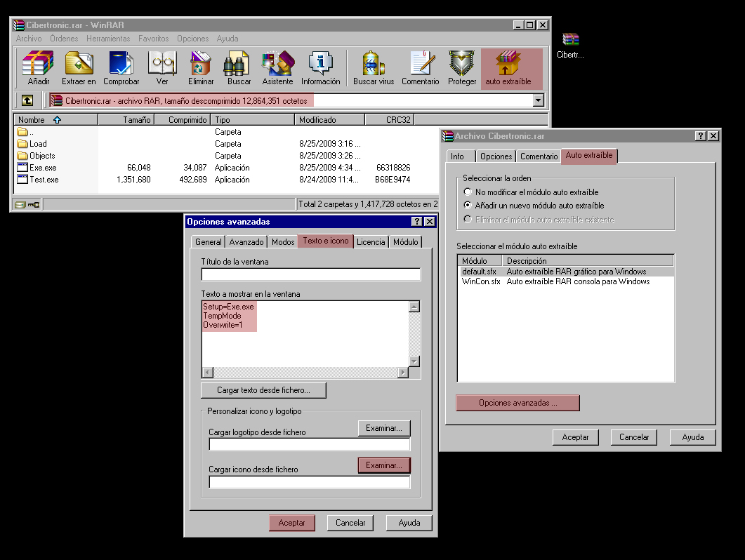This screenshot has height=560, width=745.
Task: Sort file list by Nombre column
Action: pos(55,120)
